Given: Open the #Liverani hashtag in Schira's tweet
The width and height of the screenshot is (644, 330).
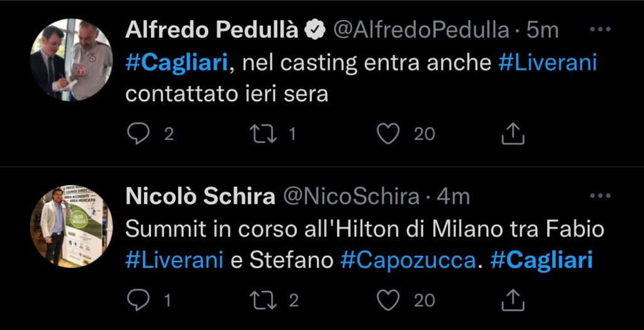Looking at the screenshot, I should [x=174, y=261].
